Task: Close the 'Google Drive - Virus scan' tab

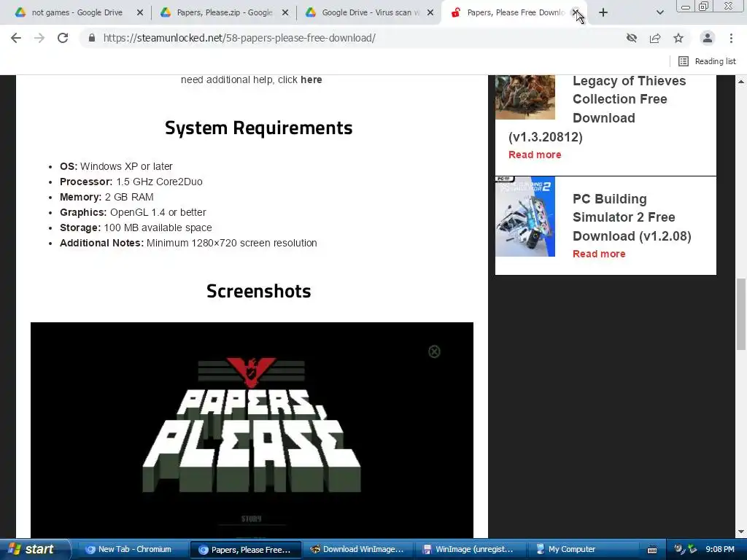Action: coord(430,13)
